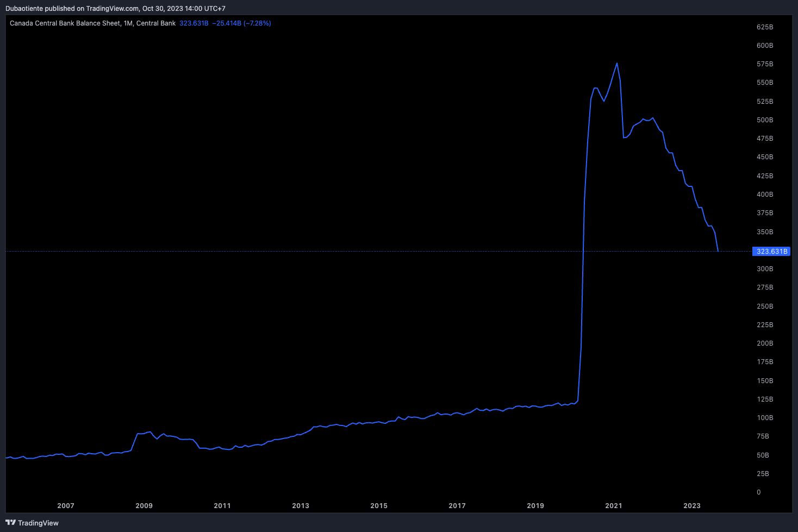Click the 425B price axis label
Image resolution: width=798 pixels, height=532 pixels.
coord(765,176)
